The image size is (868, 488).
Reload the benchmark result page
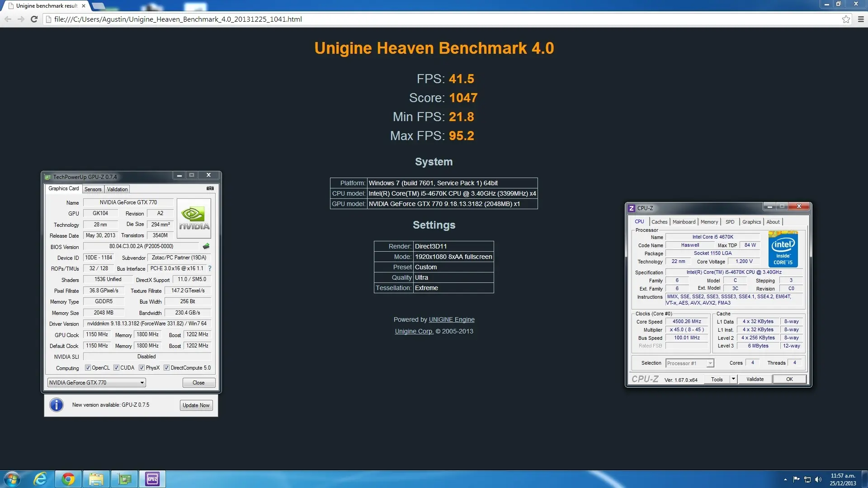(x=34, y=19)
